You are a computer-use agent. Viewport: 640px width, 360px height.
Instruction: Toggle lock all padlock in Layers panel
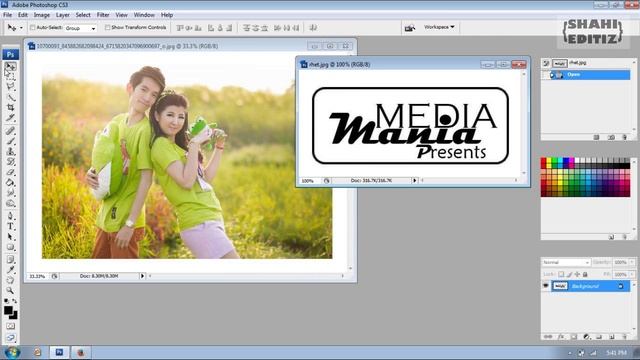(585, 274)
